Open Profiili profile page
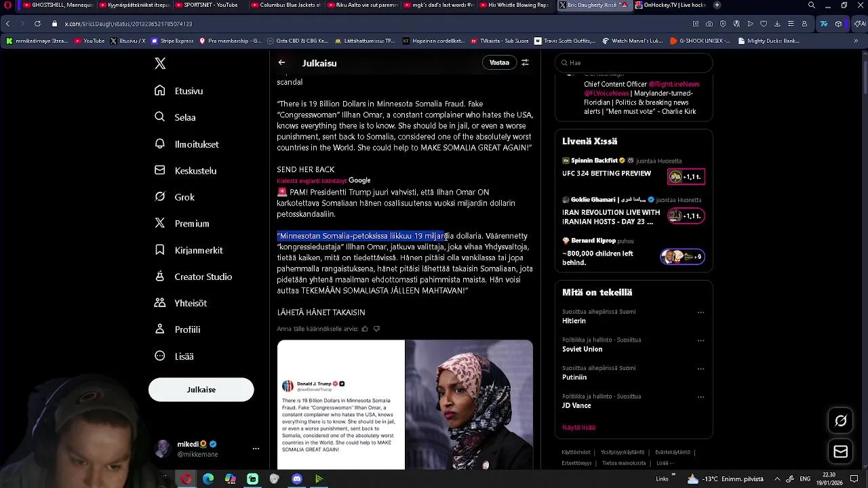This screenshot has width=868, height=488. tap(177, 329)
